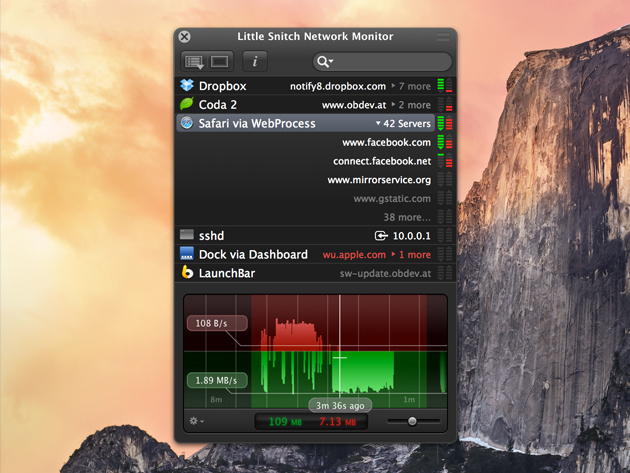Click the 1.89 MB/s download rate label

tap(217, 380)
